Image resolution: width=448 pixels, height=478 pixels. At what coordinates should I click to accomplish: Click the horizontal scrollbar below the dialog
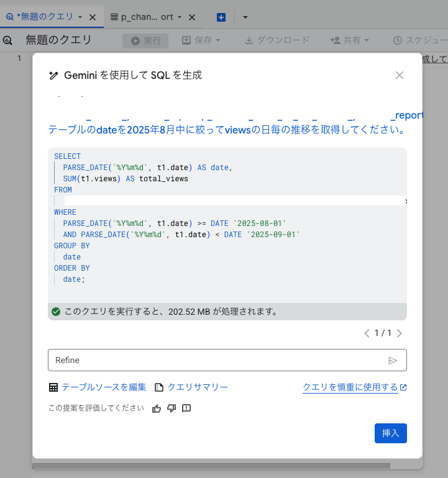click(211, 466)
